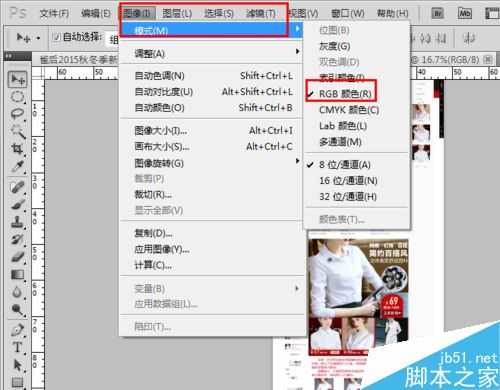Select the Lasso tool
This screenshot has height=390, width=500.
pyautogui.click(x=17, y=114)
